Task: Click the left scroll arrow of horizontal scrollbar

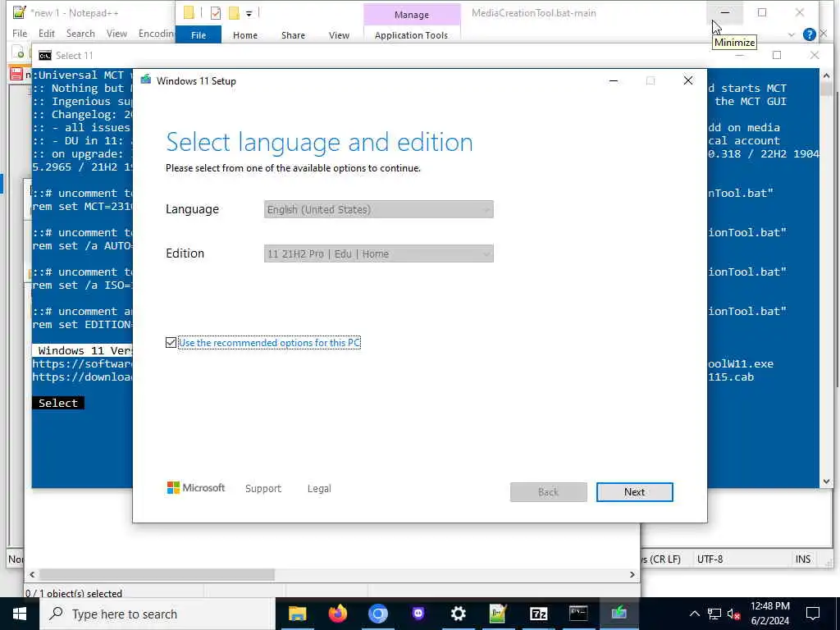Action: pyautogui.click(x=32, y=574)
